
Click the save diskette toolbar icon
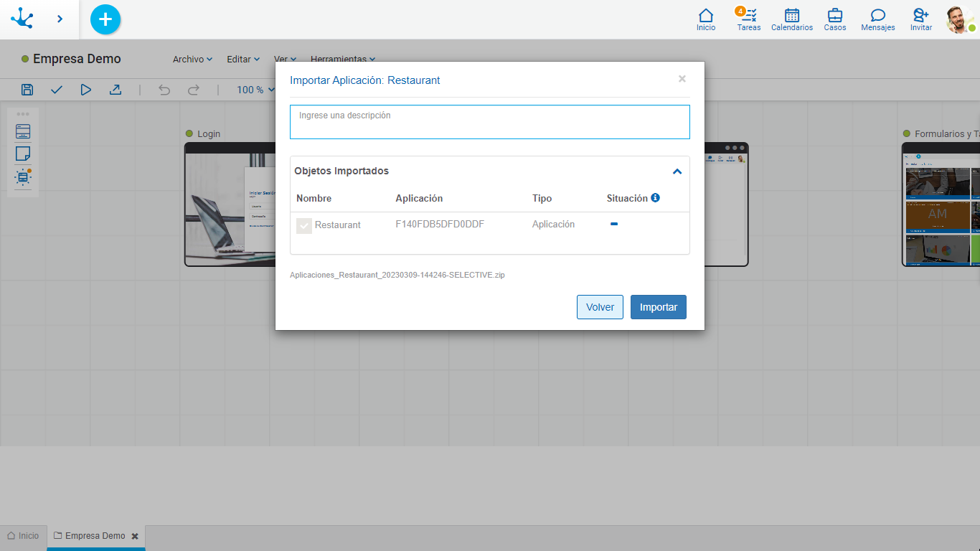point(27,90)
